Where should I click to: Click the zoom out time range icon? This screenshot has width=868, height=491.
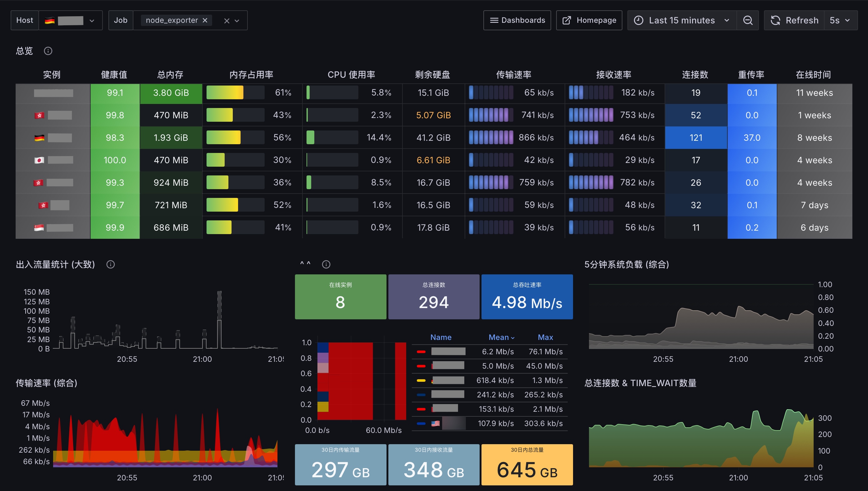coord(747,20)
